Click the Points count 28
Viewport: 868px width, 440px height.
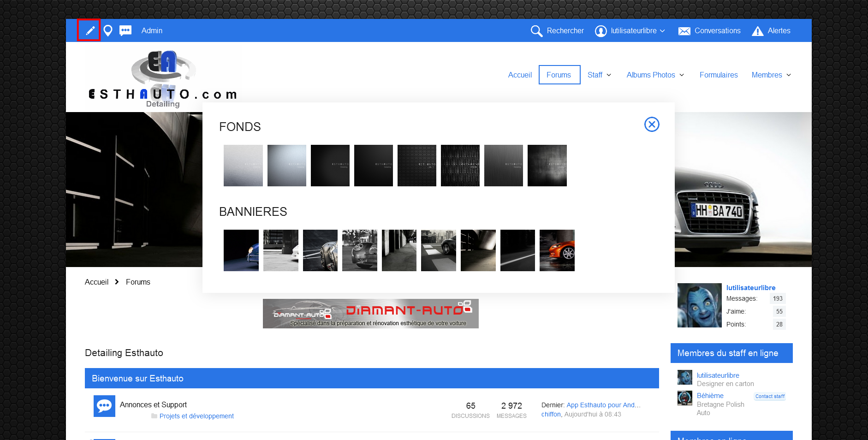tap(779, 324)
